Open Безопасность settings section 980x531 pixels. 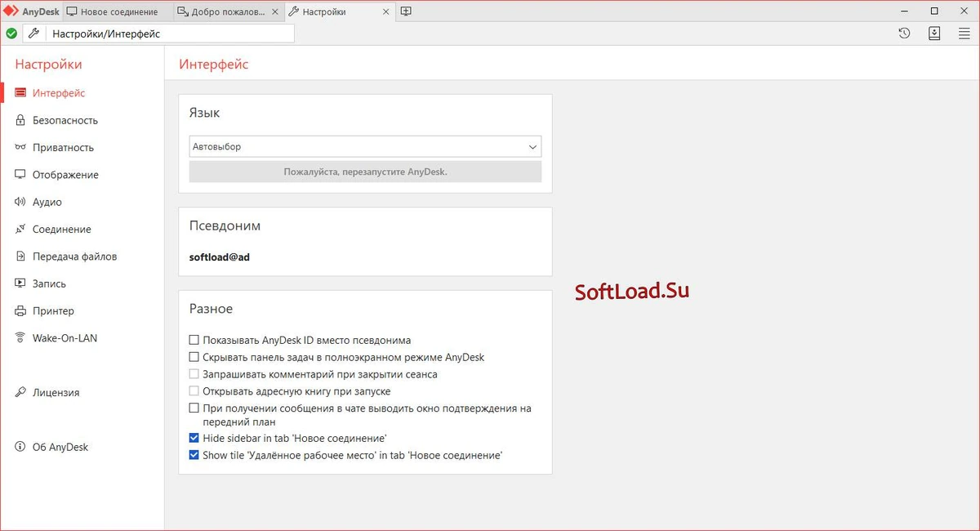tap(65, 120)
